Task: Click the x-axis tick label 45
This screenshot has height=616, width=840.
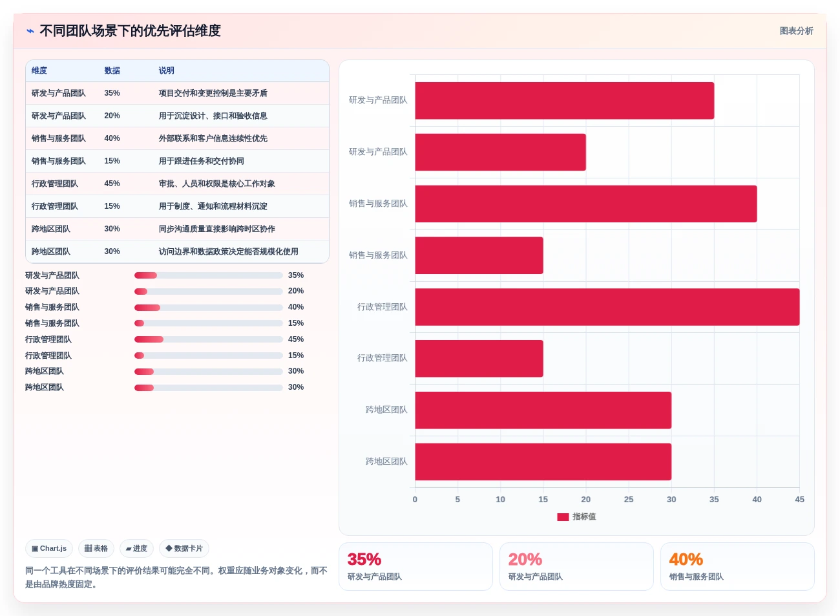Action: point(799,500)
